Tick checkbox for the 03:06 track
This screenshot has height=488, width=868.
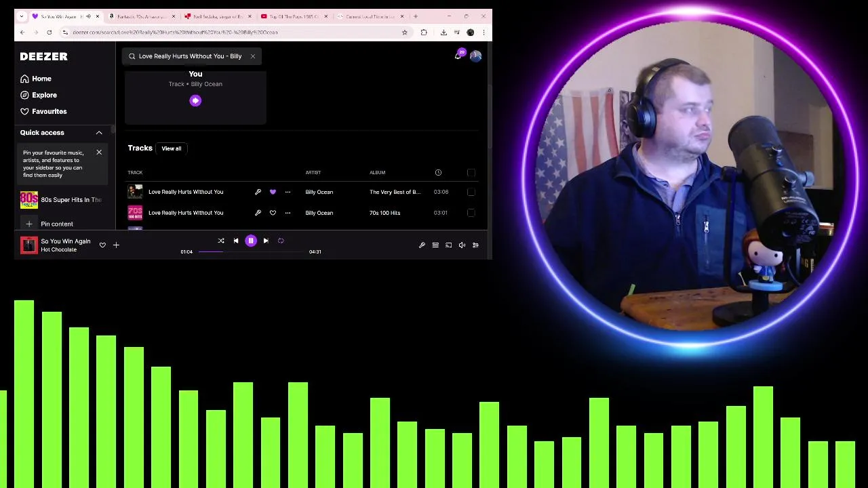coord(471,192)
